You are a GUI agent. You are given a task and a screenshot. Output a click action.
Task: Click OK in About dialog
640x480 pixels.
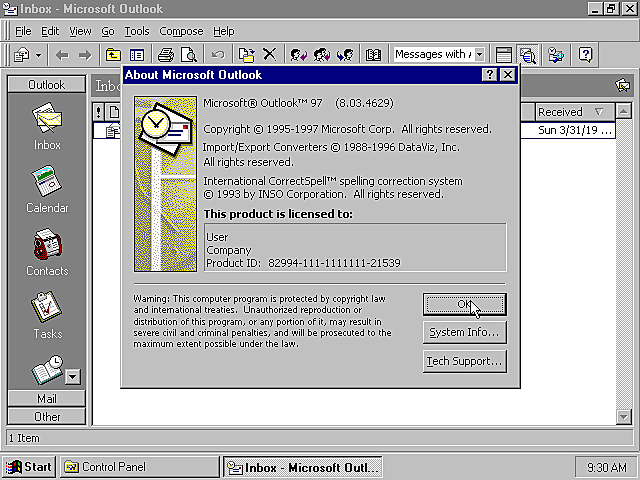pyautogui.click(x=464, y=304)
